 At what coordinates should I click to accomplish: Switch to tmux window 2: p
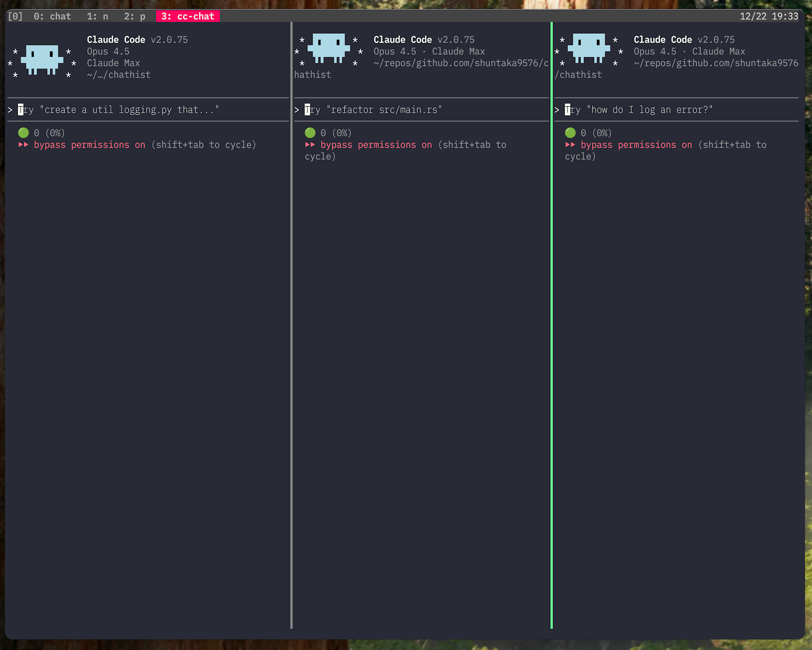click(x=135, y=16)
